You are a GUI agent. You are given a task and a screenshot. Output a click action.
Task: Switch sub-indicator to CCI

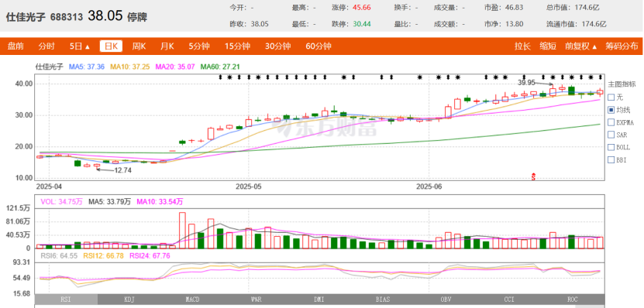[509, 299]
